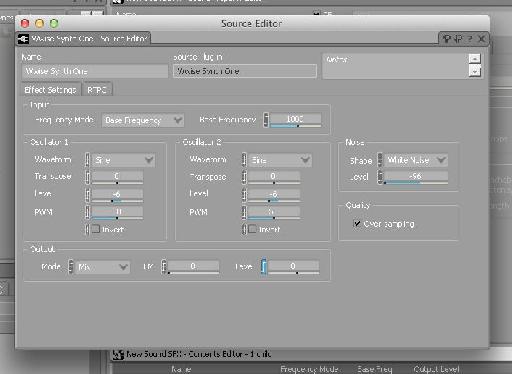Switch to the RTPC tab
Viewport: 512px width, 374px height.
coord(97,90)
